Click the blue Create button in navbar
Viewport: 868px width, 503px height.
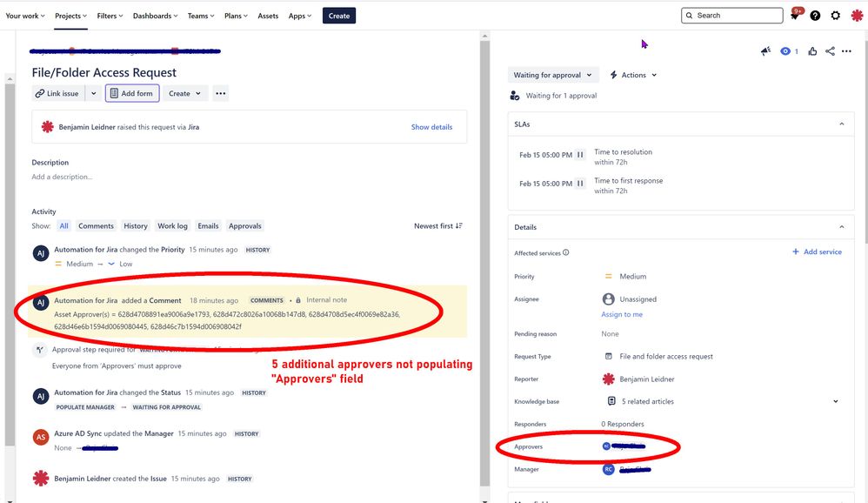point(339,16)
